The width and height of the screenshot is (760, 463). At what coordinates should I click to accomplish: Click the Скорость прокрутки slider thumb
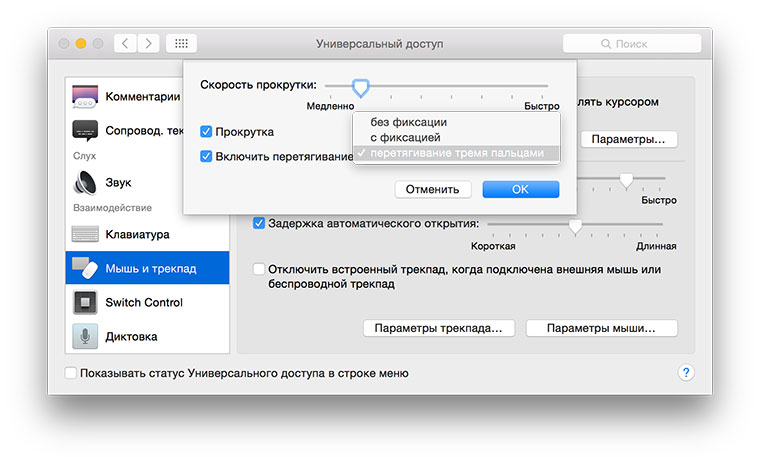(361, 88)
